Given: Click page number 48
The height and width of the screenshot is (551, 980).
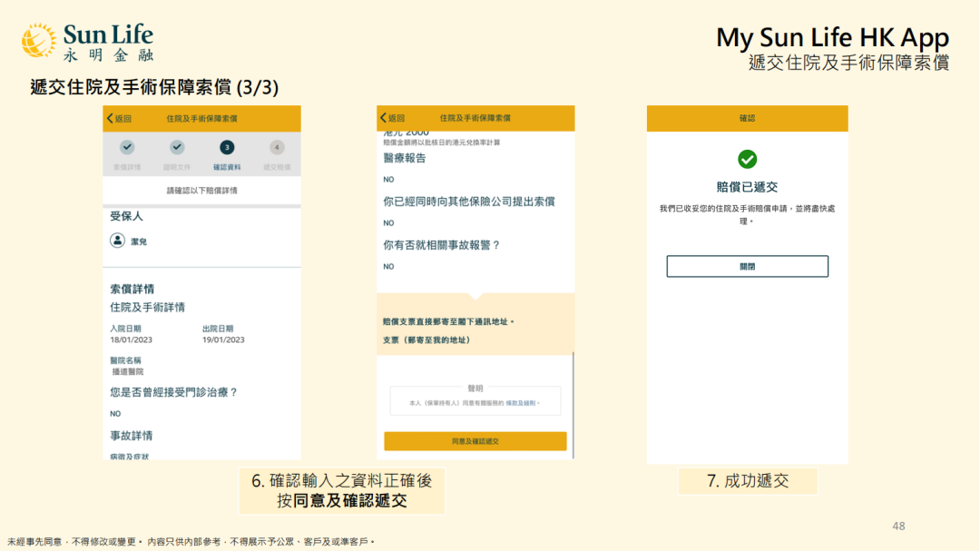Looking at the screenshot, I should 898,526.
